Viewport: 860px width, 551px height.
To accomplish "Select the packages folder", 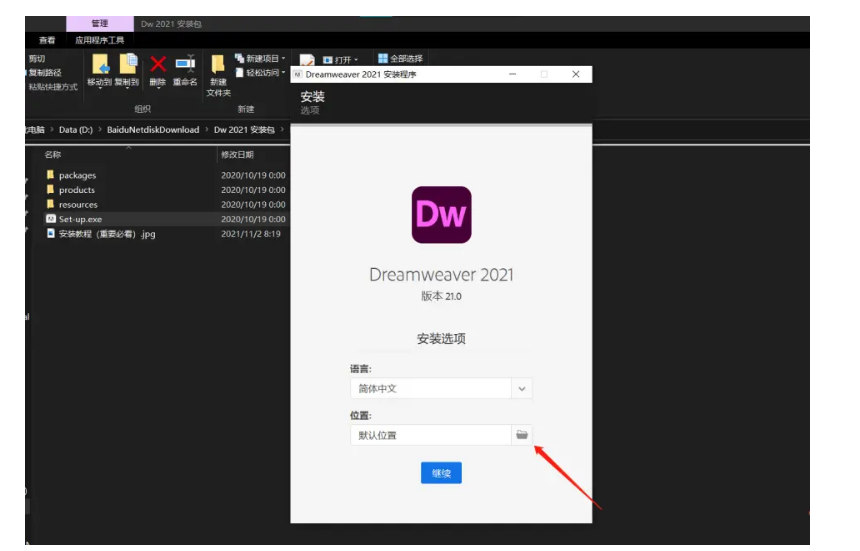I will (77, 175).
